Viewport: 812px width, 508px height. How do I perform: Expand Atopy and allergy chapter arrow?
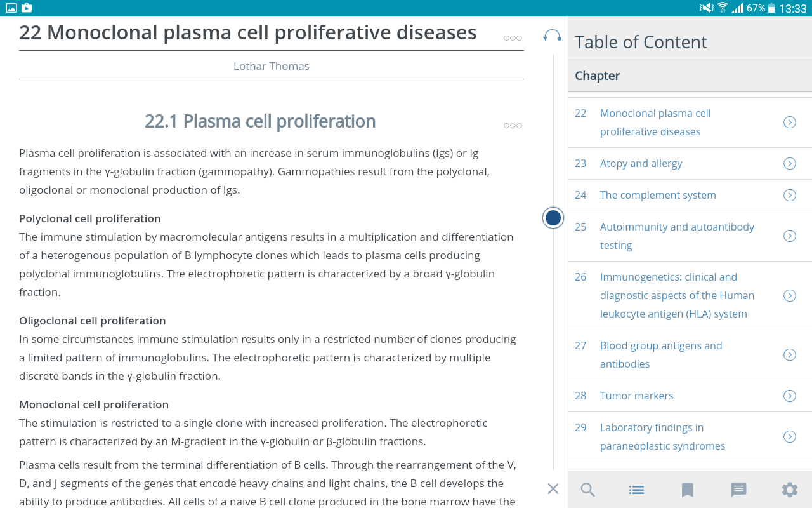tap(790, 164)
